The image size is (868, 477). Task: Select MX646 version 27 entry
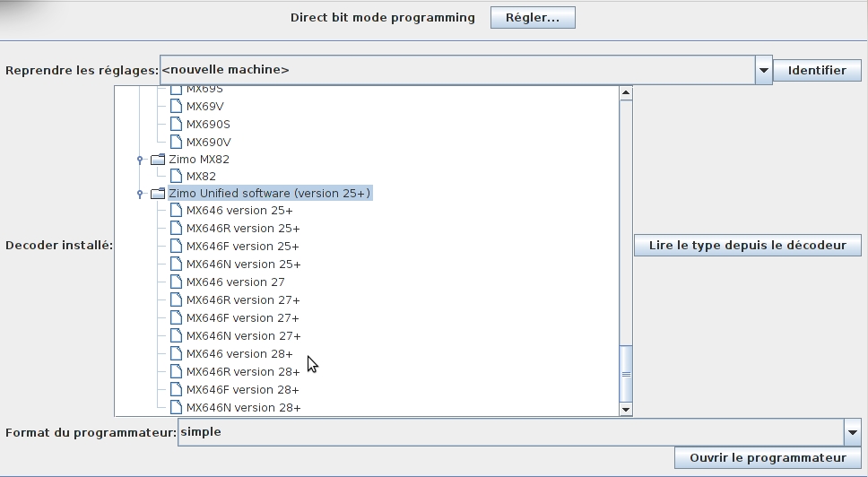point(235,282)
